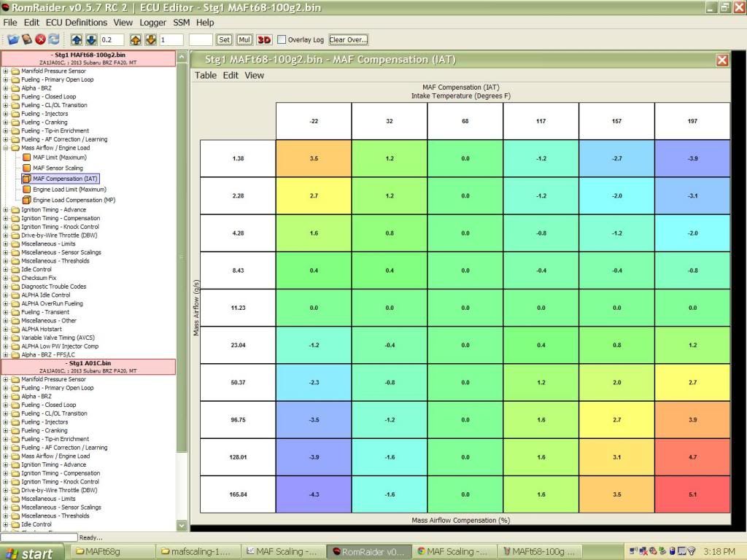The image size is (747, 560).
Task: Click the Save ROM icon
Action: [x=27, y=39]
